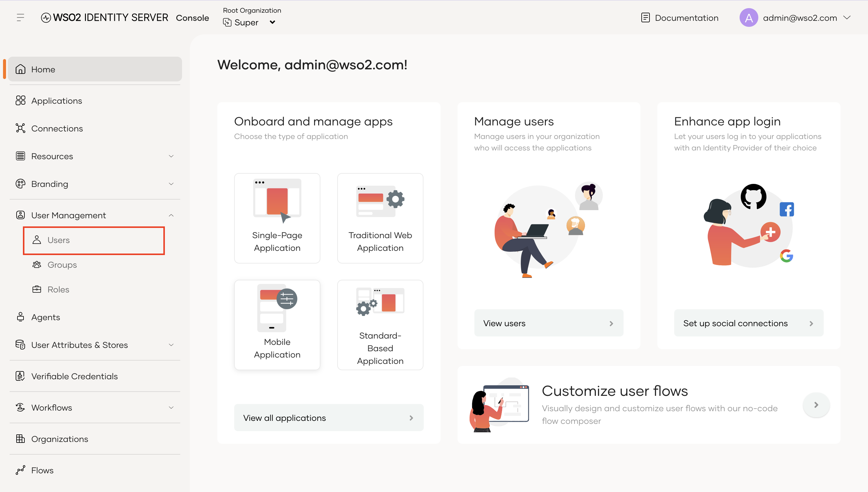Click View all applications button
Image resolution: width=868 pixels, height=492 pixels.
pyautogui.click(x=329, y=418)
